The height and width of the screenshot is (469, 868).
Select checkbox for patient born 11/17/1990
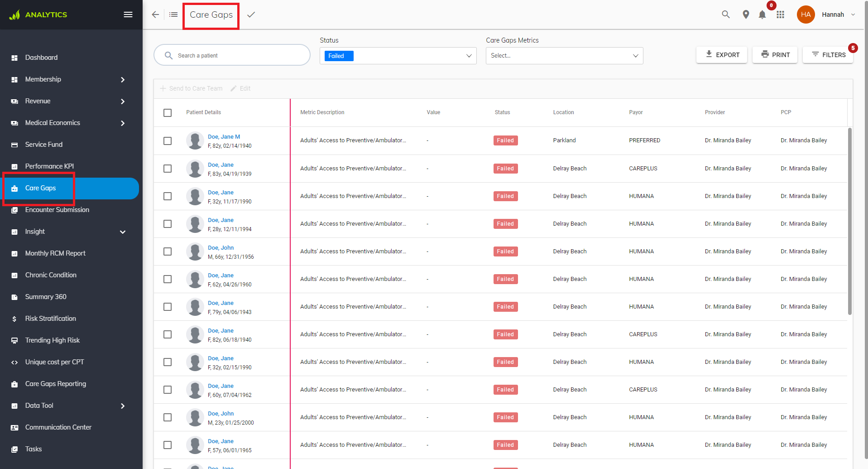tap(168, 196)
